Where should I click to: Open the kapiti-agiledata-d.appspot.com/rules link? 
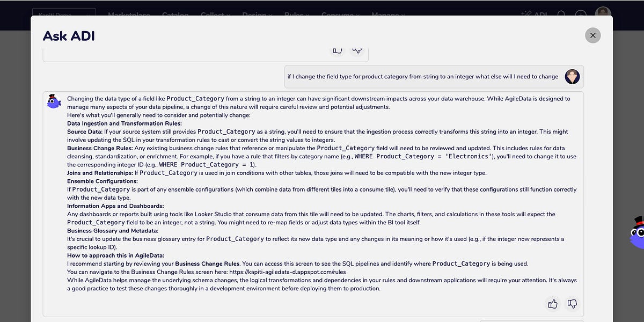tap(288, 272)
